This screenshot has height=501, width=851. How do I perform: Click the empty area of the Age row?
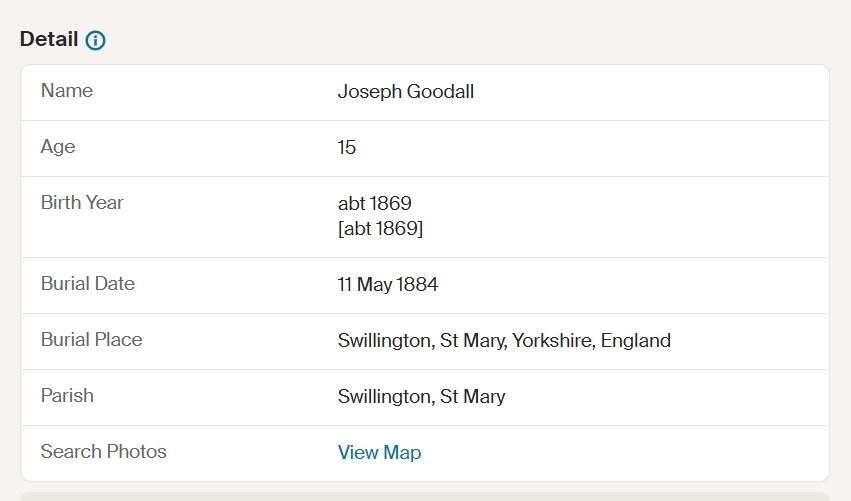[x=592, y=148]
